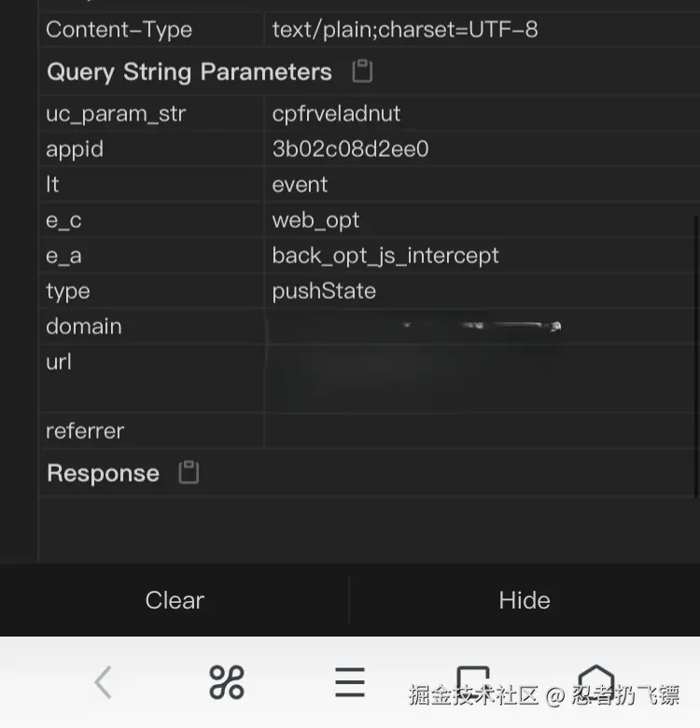Image resolution: width=700 pixels, height=728 pixels.
Task: Tap the url parameter label
Action: coord(59,362)
